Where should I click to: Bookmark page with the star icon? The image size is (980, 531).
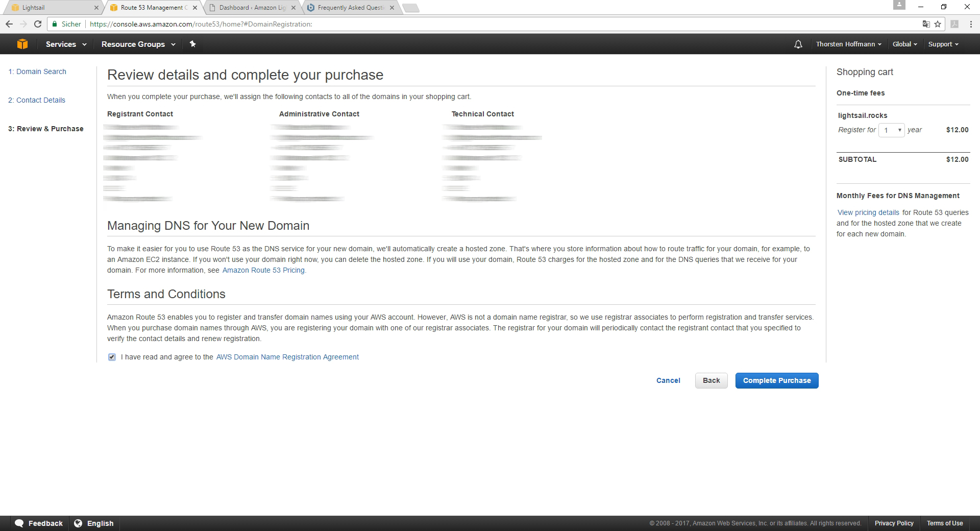tap(938, 24)
